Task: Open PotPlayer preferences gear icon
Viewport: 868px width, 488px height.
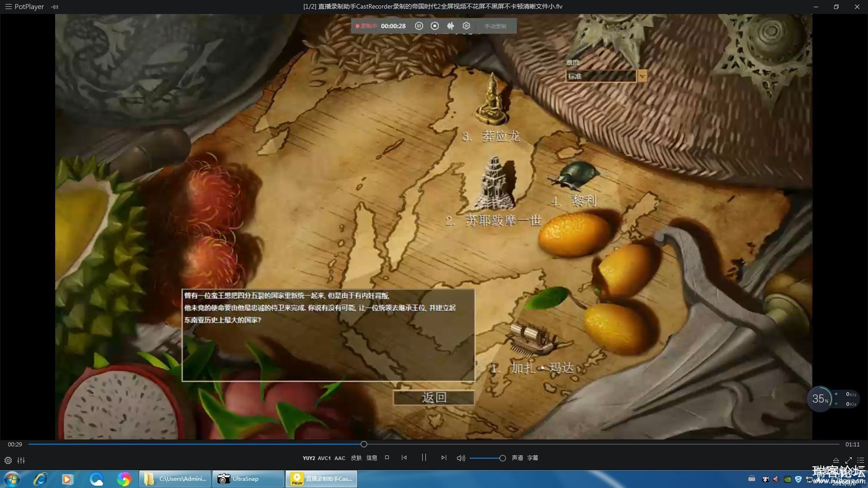Action: pyautogui.click(x=8, y=460)
